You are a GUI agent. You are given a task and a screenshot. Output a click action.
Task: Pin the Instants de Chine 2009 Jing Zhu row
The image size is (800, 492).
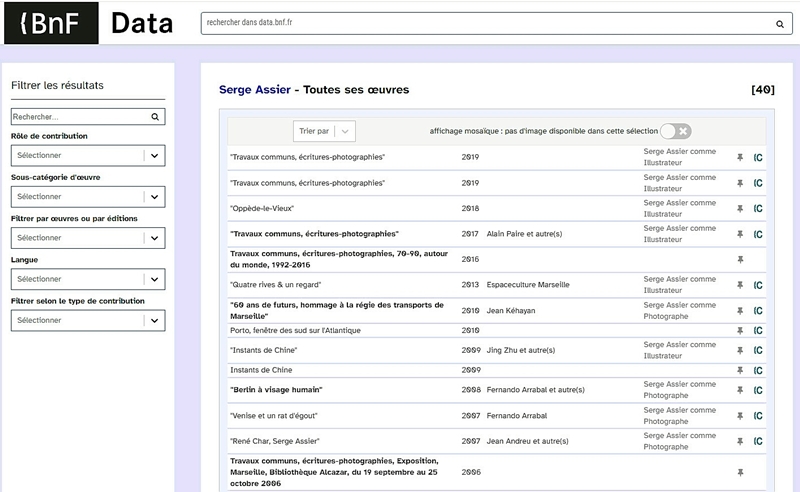(x=740, y=350)
